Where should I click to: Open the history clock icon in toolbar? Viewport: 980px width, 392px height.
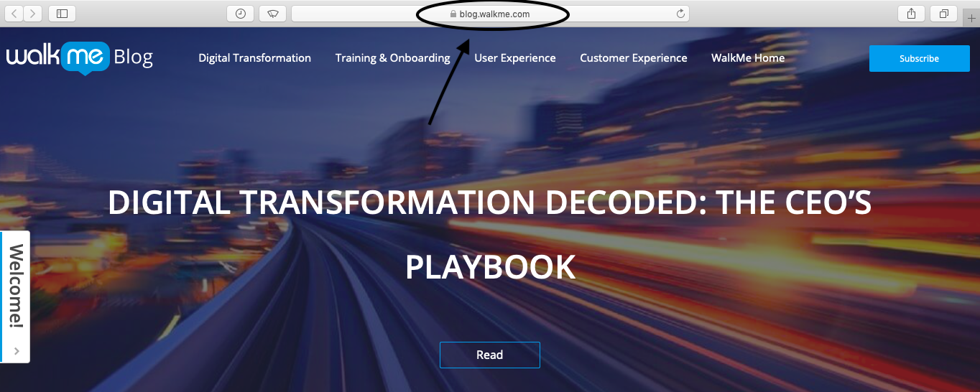[x=240, y=14]
